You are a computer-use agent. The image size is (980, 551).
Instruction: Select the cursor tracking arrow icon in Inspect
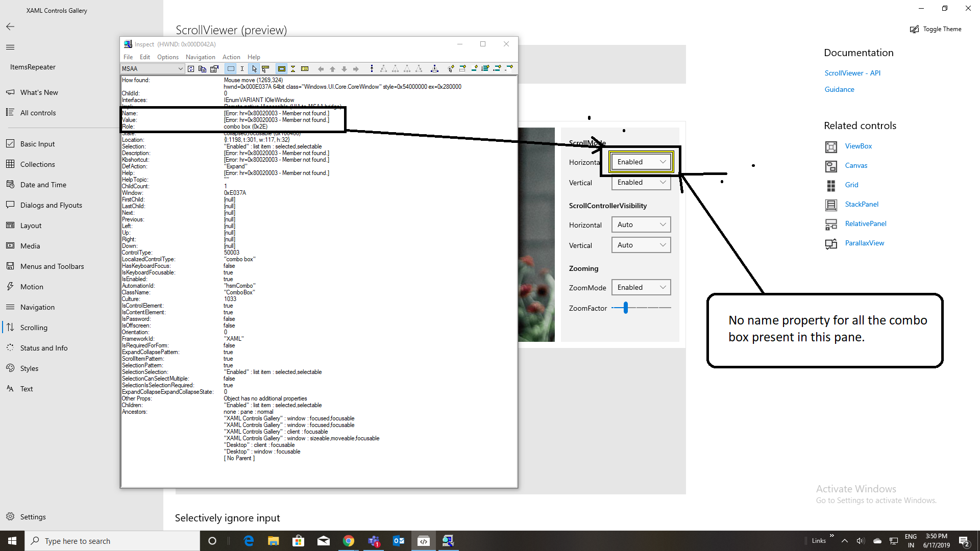(254, 68)
